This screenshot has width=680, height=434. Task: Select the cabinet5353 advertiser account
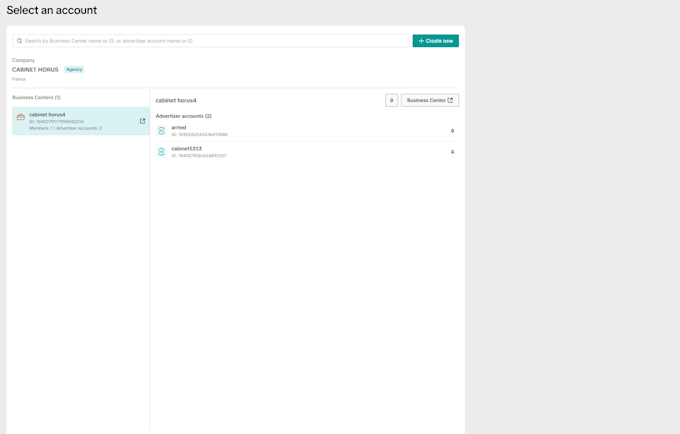point(307,152)
